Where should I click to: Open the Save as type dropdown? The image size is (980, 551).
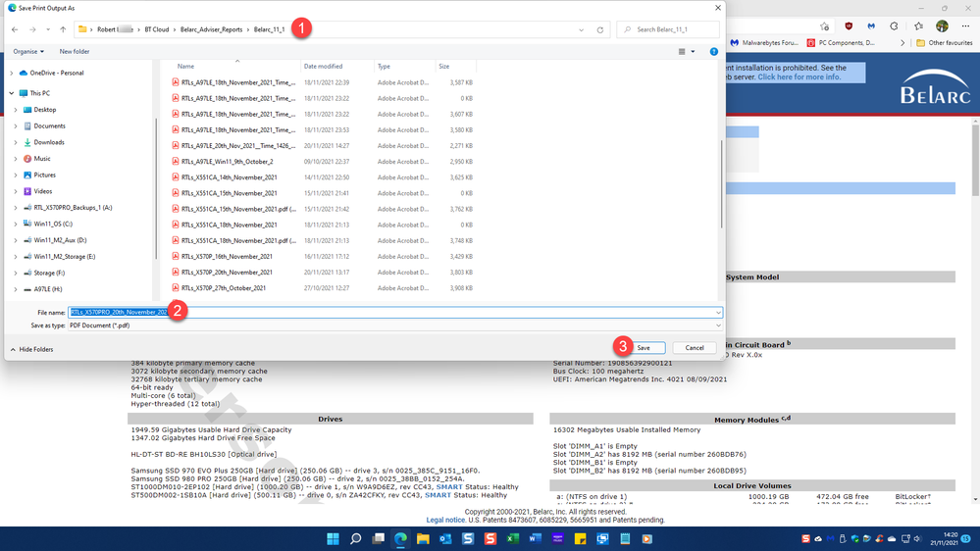point(392,326)
